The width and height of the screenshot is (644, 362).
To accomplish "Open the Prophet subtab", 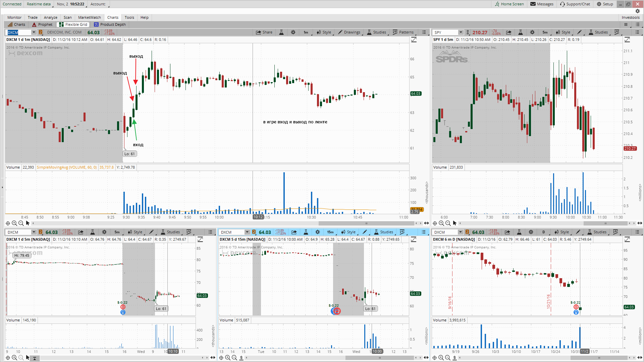I will coord(43,24).
